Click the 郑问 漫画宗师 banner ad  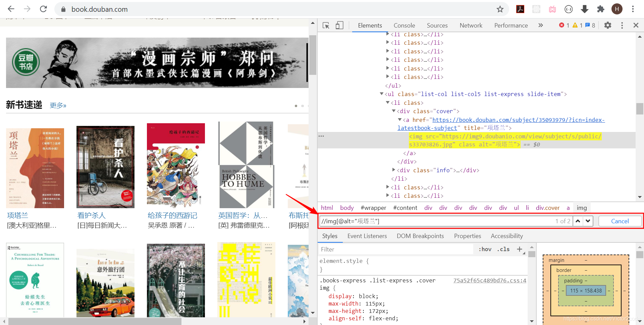pos(157,63)
